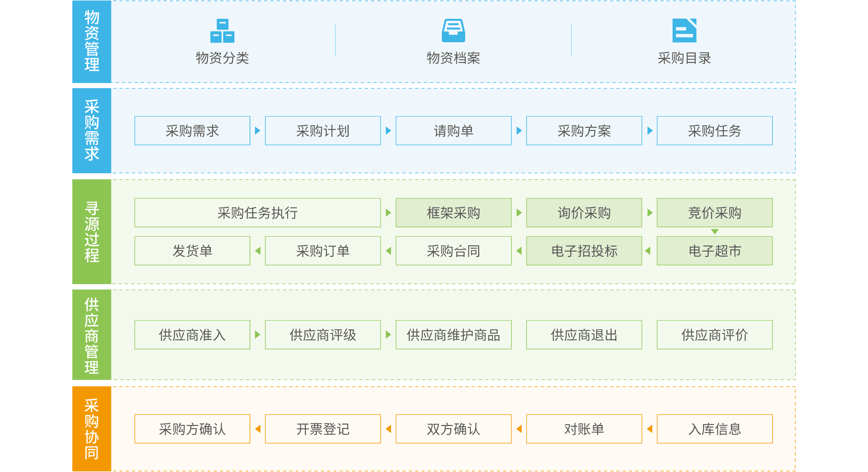Image resolution: width=868 pixels, height=472 pixels.
Task: Click orange arrow between 对账单 and 入库信息
Action: pyautogui.click(x=650, y=429)
